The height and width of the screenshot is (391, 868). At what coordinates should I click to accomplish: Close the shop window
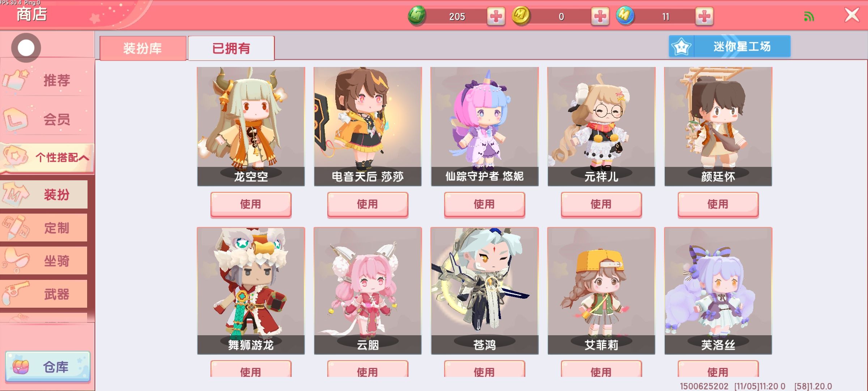(852, 15)
